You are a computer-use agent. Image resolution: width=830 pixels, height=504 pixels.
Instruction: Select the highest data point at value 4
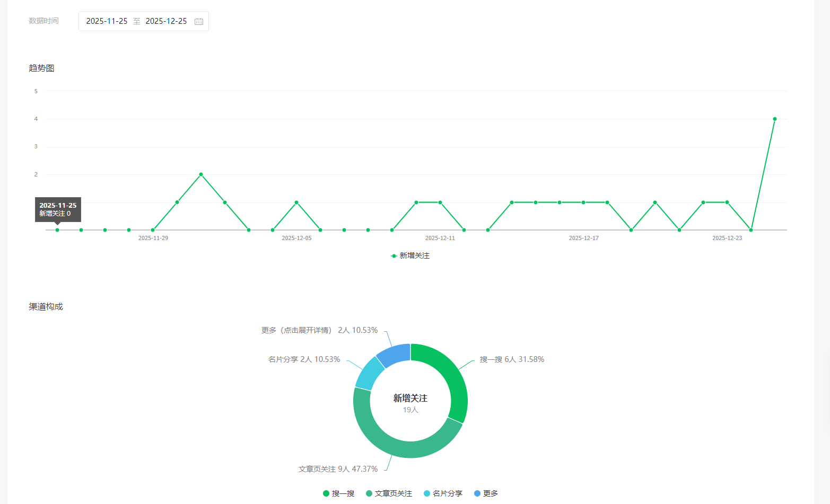[775, 119]
